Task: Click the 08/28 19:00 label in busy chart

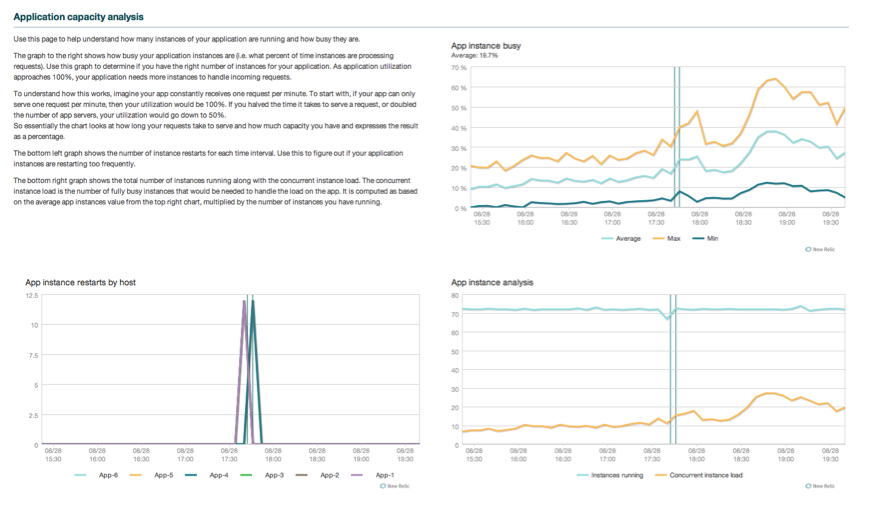Action: pyautogui.click(x=786, y=218)
